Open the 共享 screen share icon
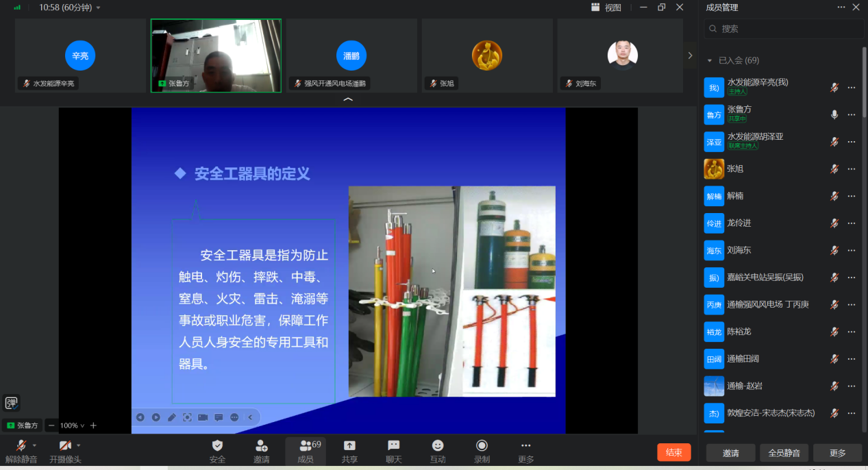The width and height of the screenshot is (868, 470). pos(349,446)
